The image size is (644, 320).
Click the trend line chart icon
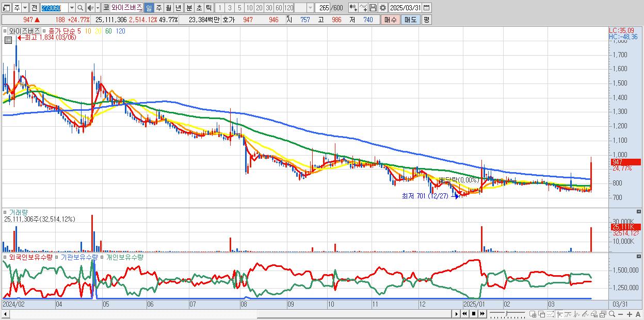pyautogui.click(x=568, y=314)
